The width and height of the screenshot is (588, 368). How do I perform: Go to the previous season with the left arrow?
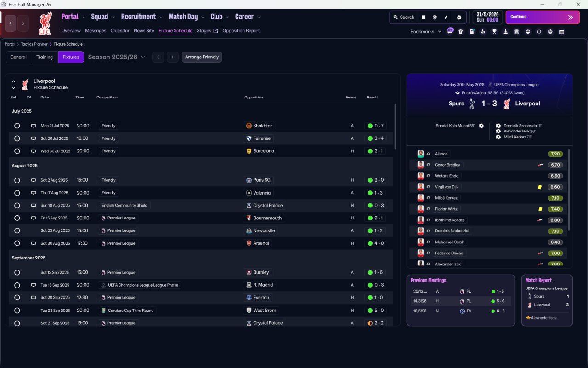pyautogui.click(x=158, y=57)
